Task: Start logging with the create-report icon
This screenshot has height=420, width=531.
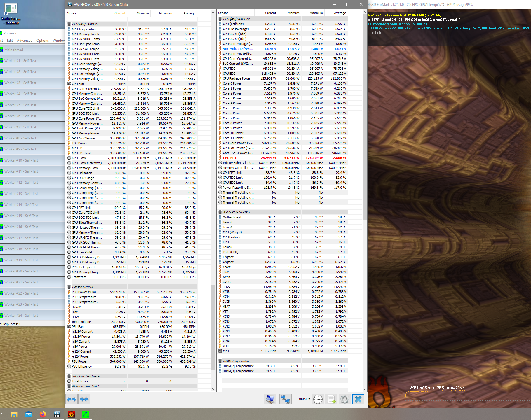Action: pos(331,399)
